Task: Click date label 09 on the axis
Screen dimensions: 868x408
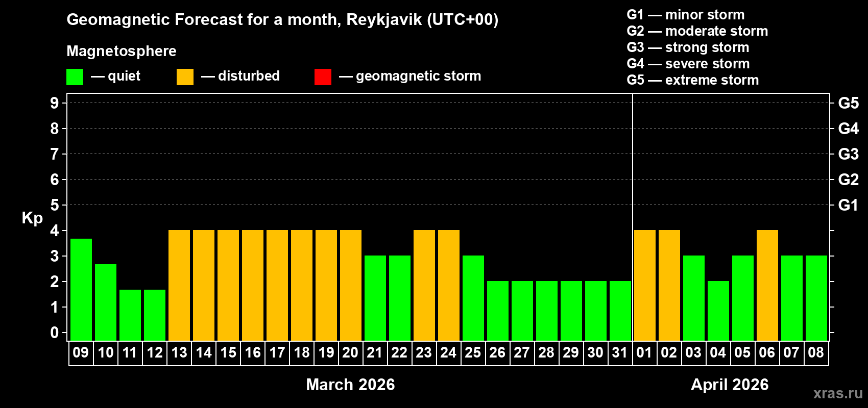Action: pos(81,352)
